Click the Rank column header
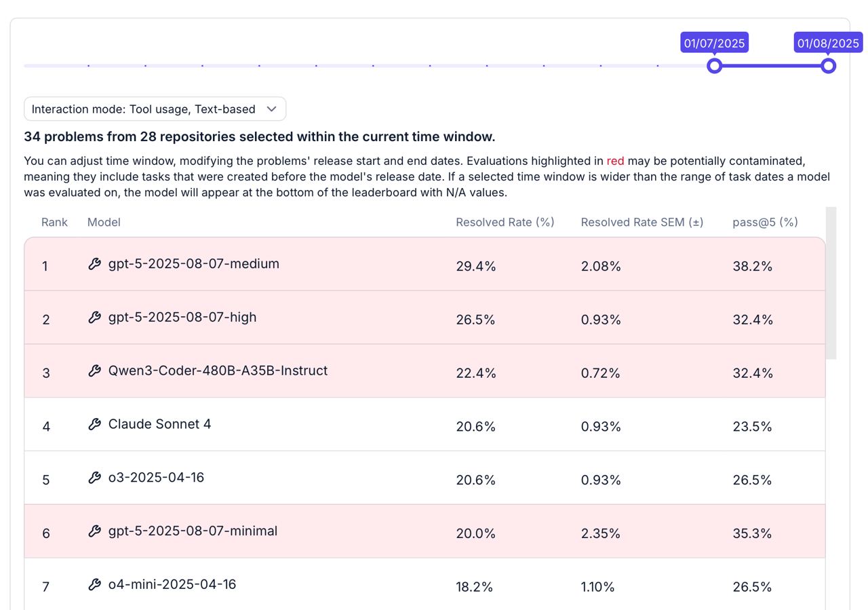The image size is (868, 610). tap(54, 222)
